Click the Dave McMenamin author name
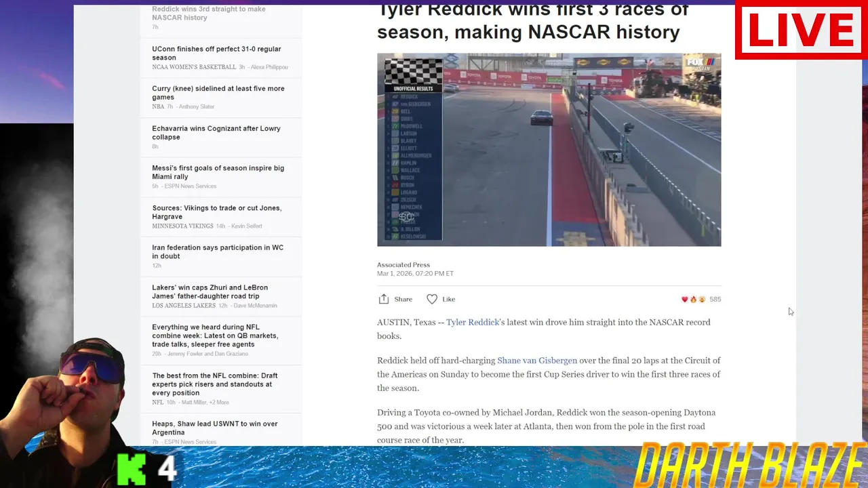 coord(255,306)
